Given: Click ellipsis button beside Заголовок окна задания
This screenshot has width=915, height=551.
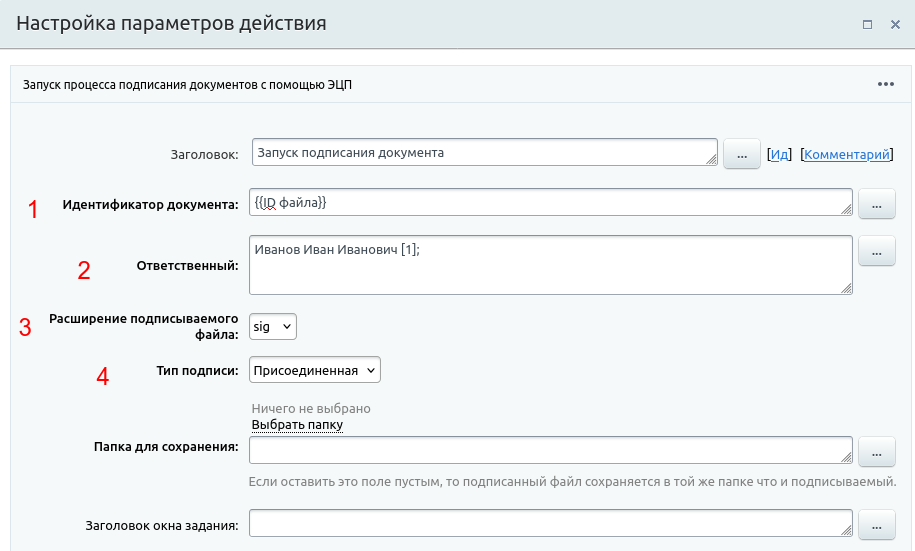Looking at the screenshot, I should coord(876,525).
